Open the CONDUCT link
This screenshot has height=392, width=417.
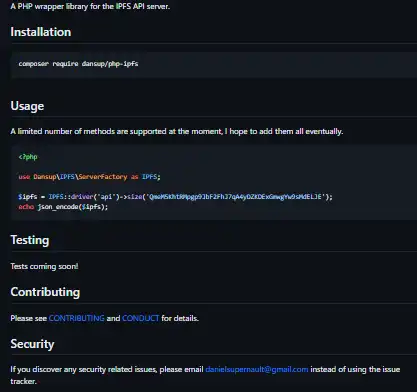[140, 318]
